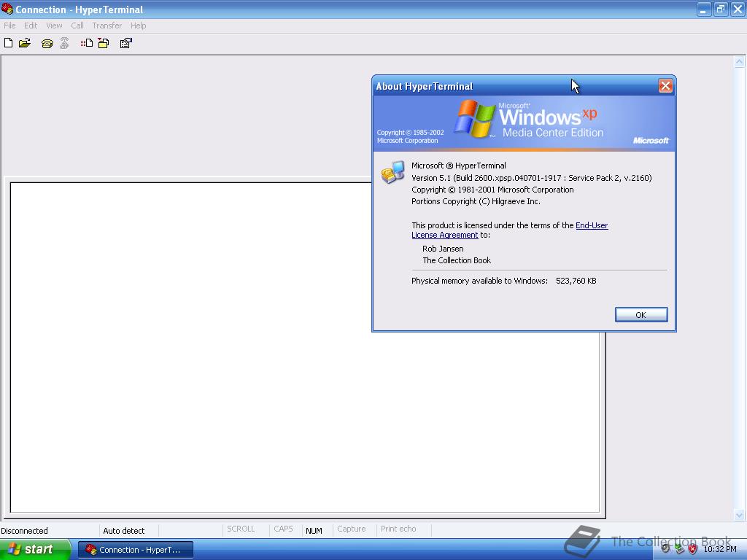Minimize the HyperTerminal main window
The width and height of the screenshot is (747, 560).
[x=704, y=9]
